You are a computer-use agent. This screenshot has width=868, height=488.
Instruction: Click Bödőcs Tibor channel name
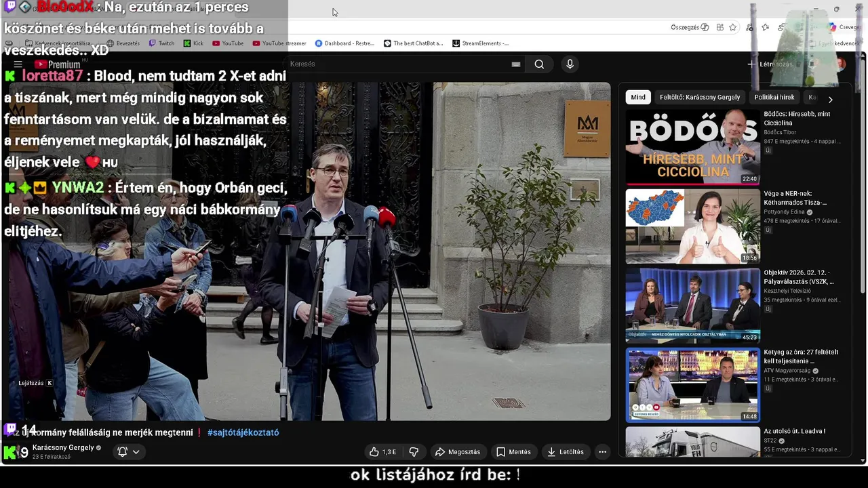[780, 132]
